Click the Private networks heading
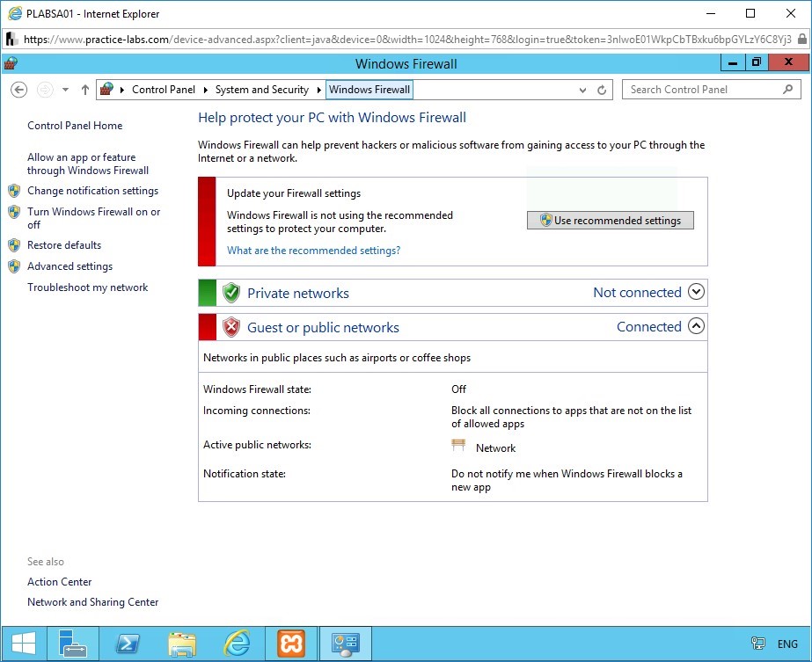The width and height of the screenshot is (812, 662). pos(297,294)
